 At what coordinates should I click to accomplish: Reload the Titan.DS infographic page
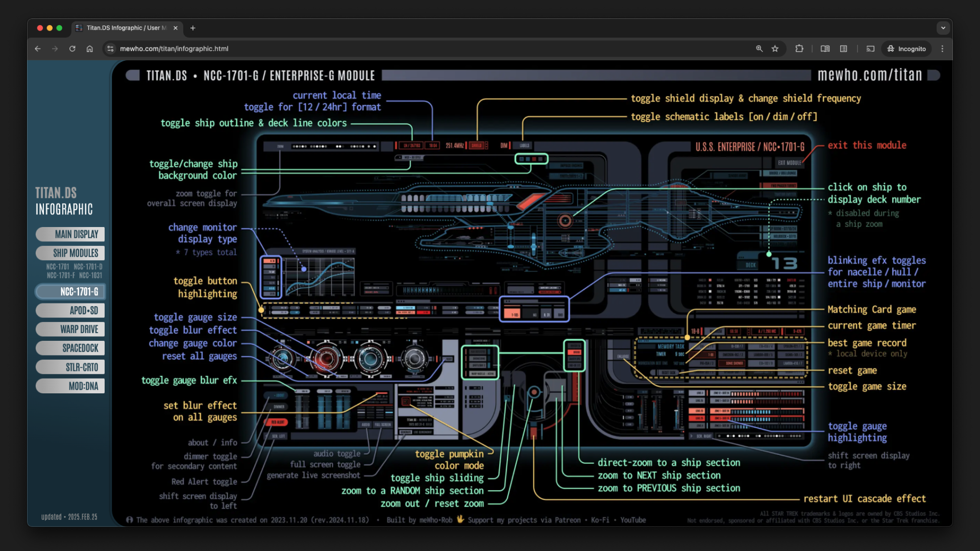[x=72, y=49]
